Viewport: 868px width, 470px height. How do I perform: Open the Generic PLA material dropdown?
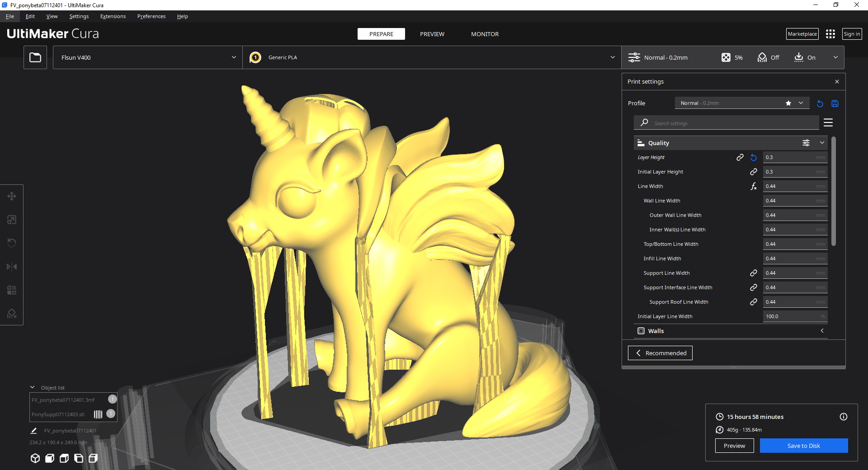432,57
